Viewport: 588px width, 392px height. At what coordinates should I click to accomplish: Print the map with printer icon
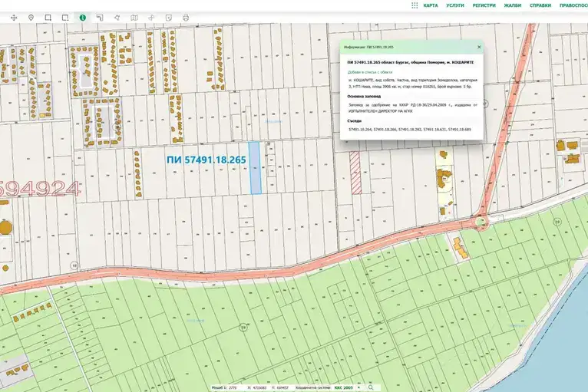pos(186,18)
